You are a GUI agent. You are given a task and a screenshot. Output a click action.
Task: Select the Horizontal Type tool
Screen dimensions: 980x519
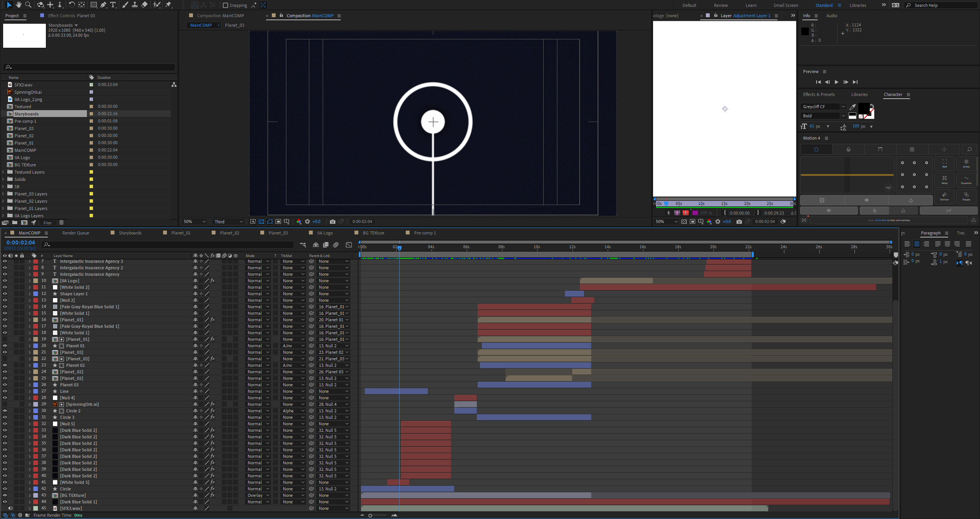pos(113,5)
